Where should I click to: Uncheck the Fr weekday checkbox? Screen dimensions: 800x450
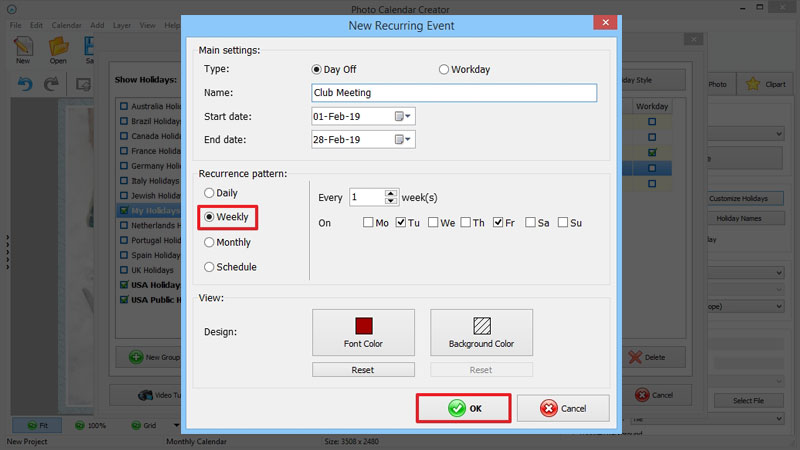click(x=498, y=222)
